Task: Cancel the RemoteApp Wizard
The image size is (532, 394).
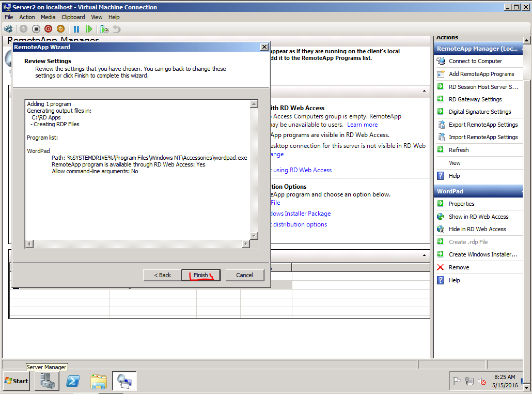Action: 244,275
